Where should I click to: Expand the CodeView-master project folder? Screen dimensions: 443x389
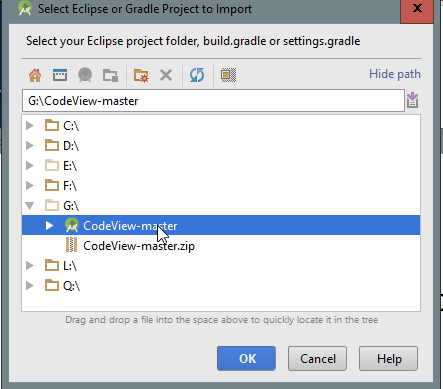pos(49,226)
